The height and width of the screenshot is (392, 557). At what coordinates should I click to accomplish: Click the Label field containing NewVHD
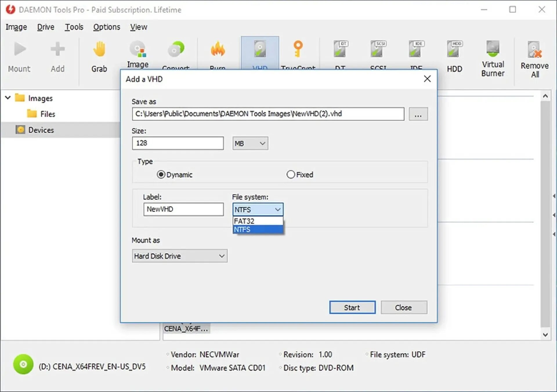click(183, 209)
